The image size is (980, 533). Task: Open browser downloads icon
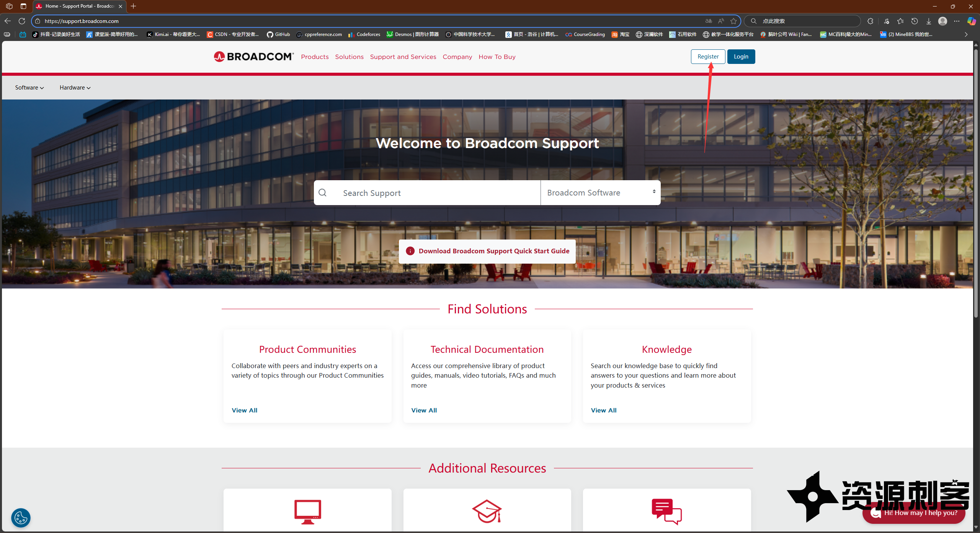click(929, 21)
